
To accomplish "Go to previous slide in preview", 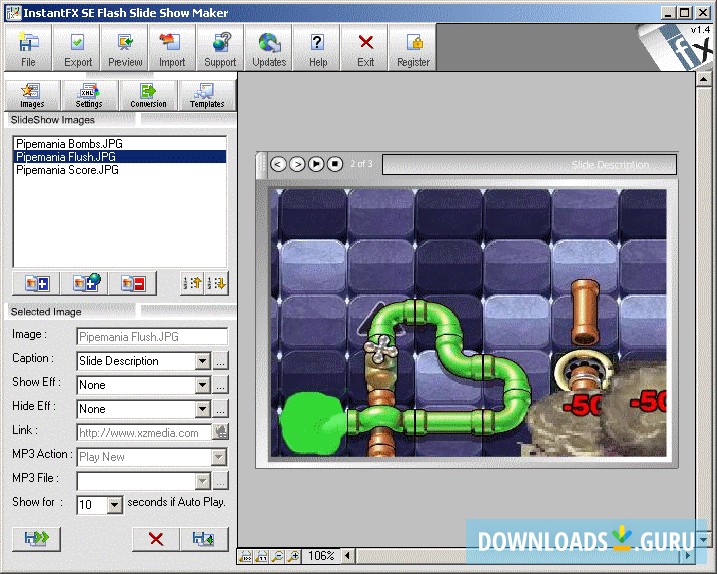I will tap(278, 164).
